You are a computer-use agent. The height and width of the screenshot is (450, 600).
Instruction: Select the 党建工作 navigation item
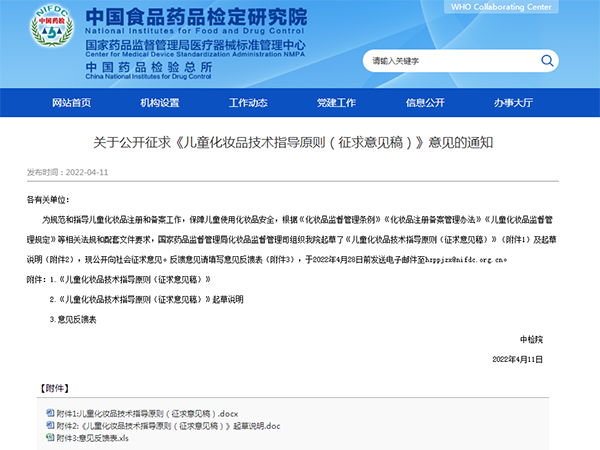336,103
